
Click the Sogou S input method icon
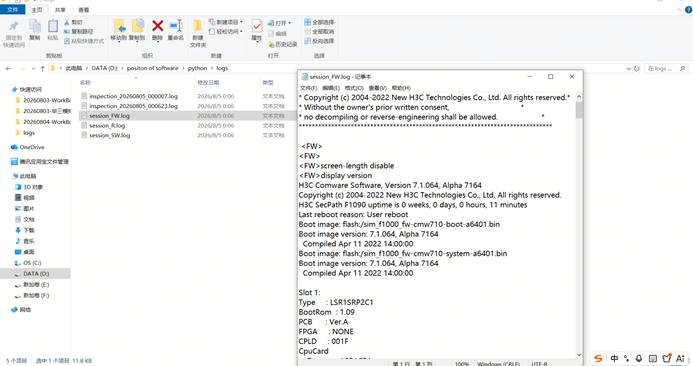pyautogui.click(x=598, y=358)
